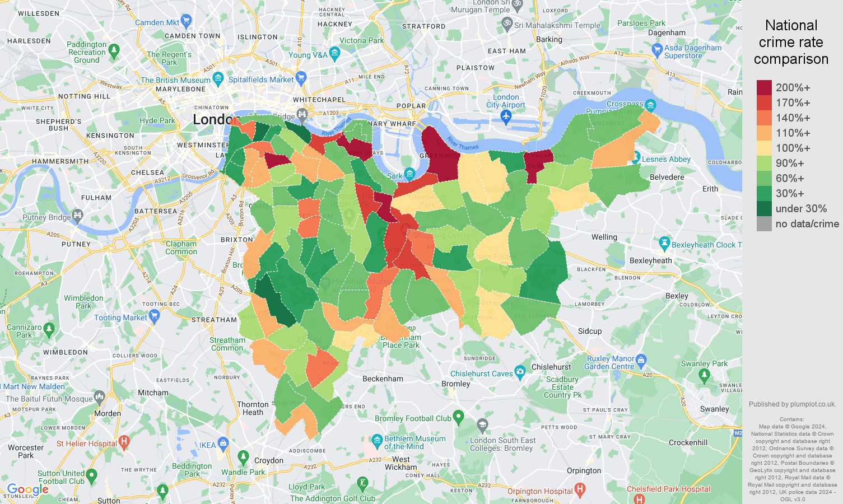Click the 200%+ dark red legend swatch
Screen dimensions: 843x504
764,87
